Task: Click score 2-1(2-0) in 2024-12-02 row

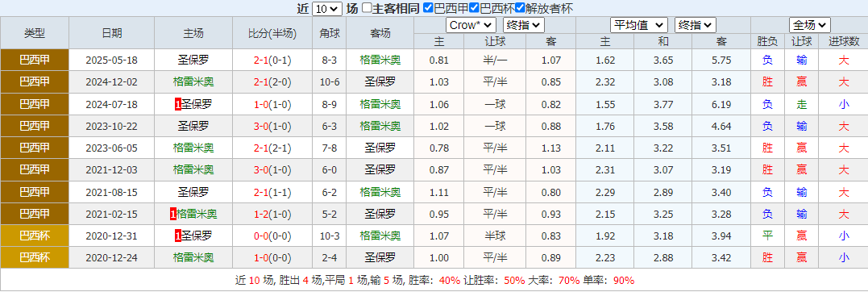Action: tap(272, 82)
